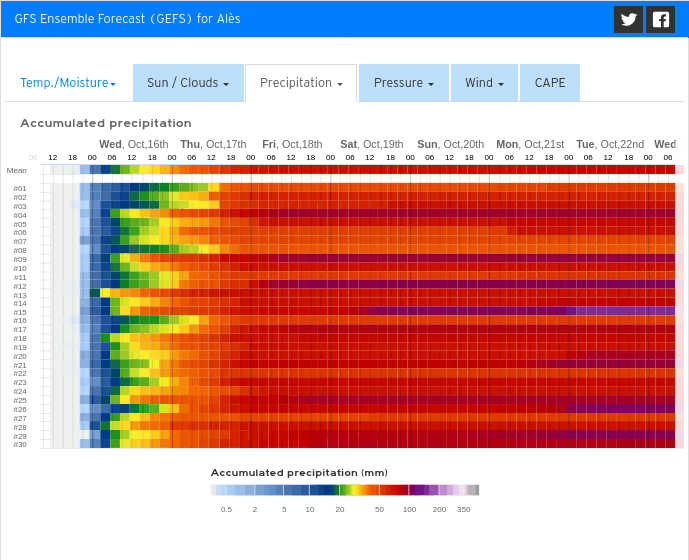Click ensemble member #01 label

[x=20, y=189]
